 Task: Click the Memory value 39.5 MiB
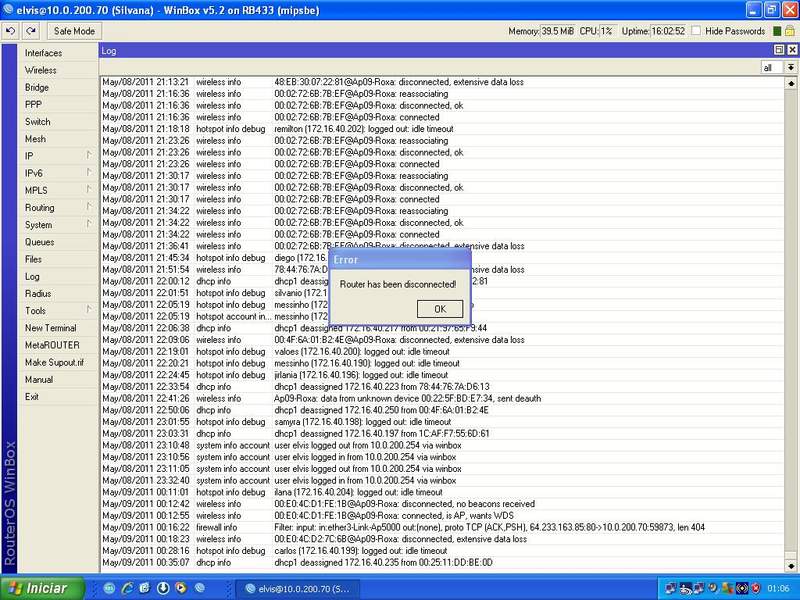[x=557, y=31]
